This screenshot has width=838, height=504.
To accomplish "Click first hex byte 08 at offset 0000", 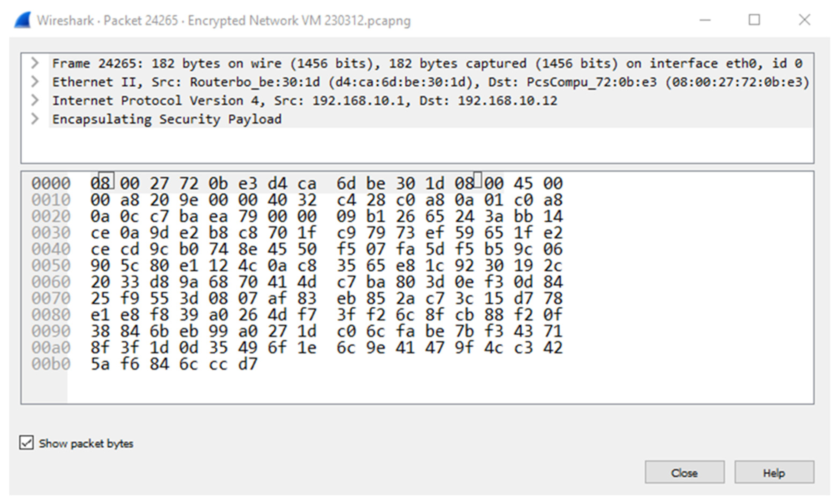I will pyautogui.click(x=100, y=184).
